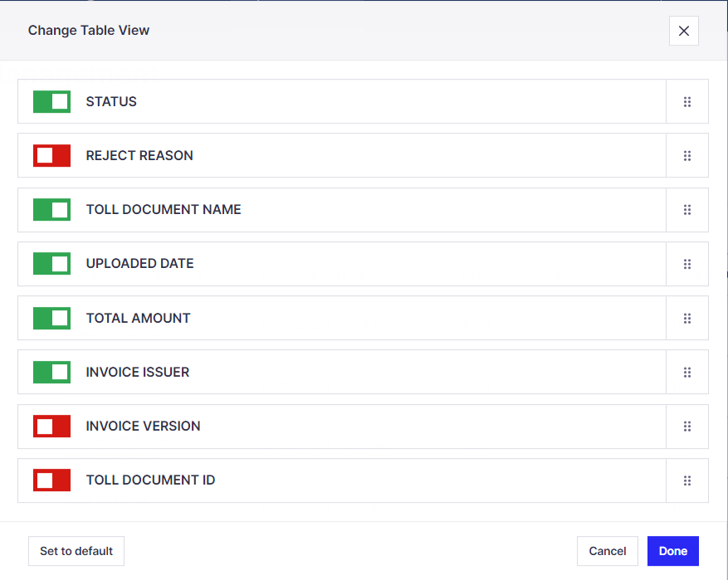The height and width of the screenshot is (580, 728).
Task: Confirm changes with the Done button
Action: pyautogui.click(x=672, y=550)
